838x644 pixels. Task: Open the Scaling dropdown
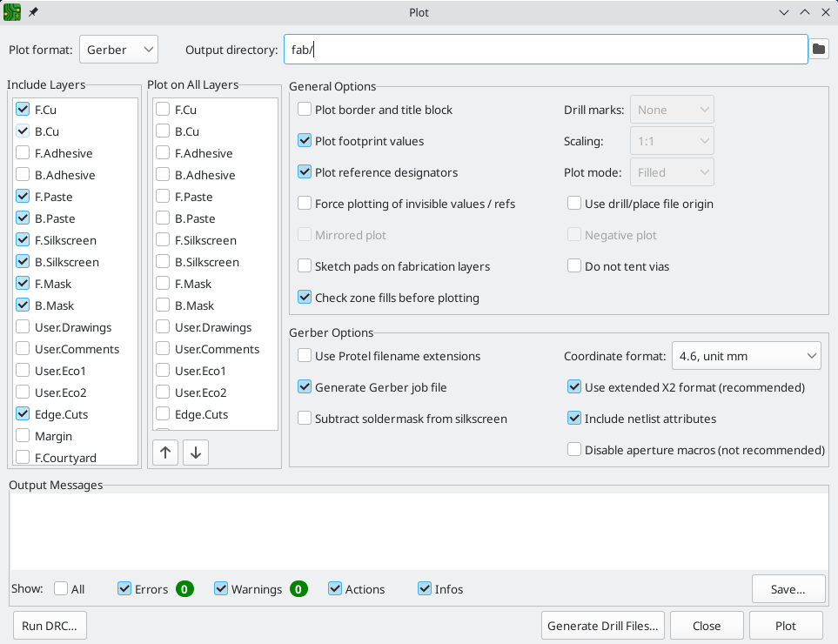point(672,141)
